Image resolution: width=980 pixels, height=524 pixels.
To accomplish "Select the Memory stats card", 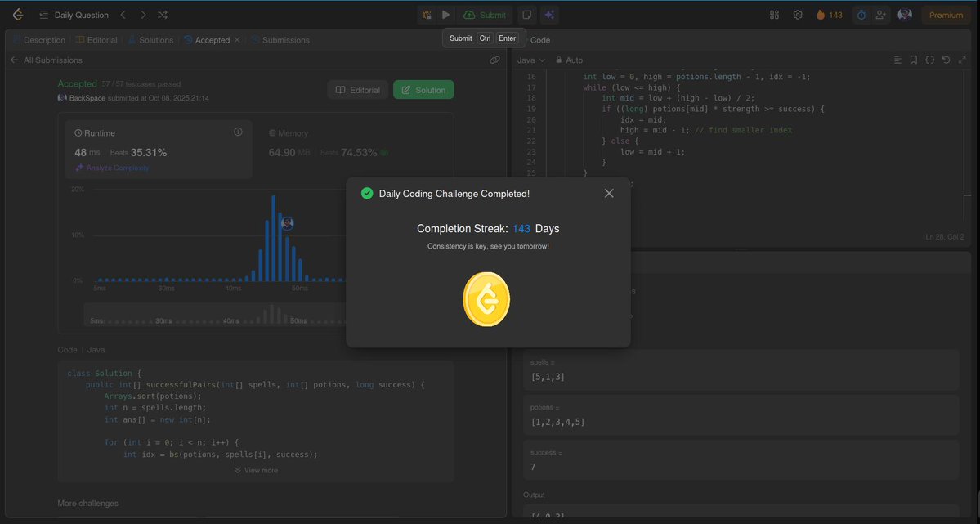I will (355, 150).
